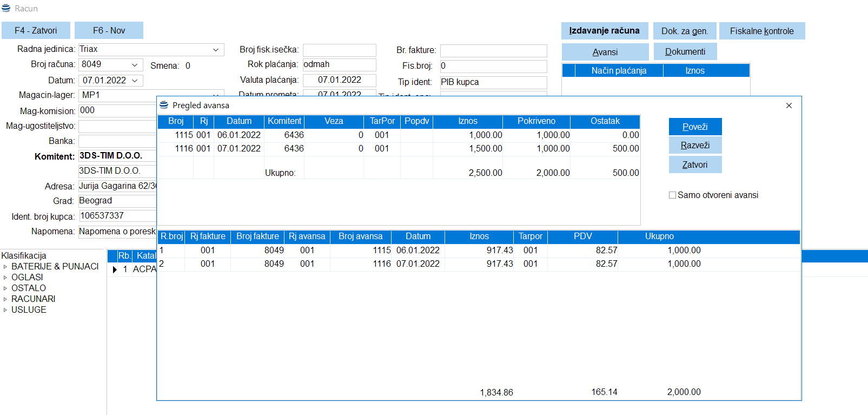Open the Datum date picker dropdown

point(135,81)
